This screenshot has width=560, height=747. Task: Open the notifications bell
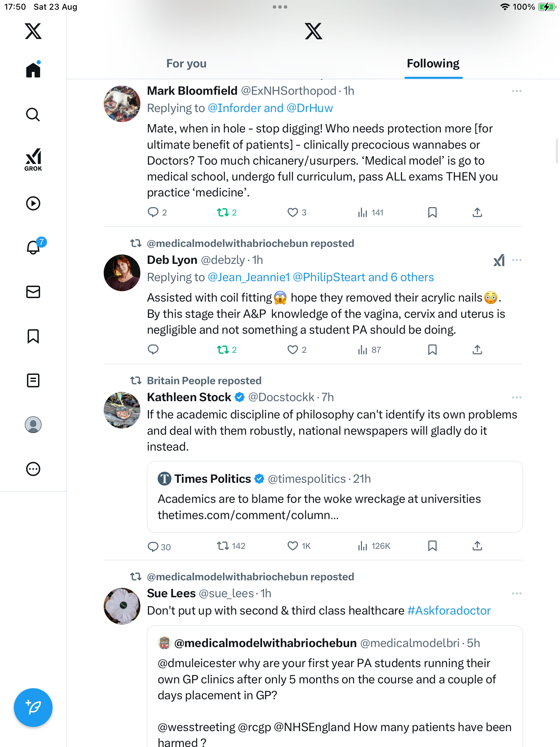click(x=33, y=247)
